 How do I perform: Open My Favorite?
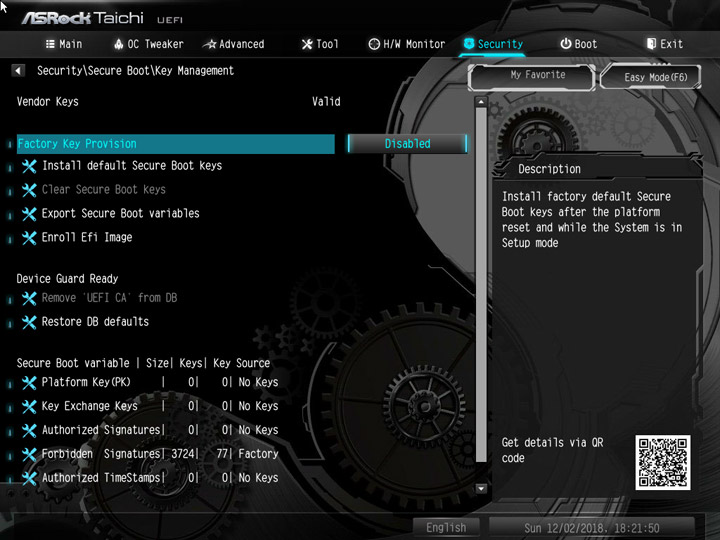click(x=532, y=77)
